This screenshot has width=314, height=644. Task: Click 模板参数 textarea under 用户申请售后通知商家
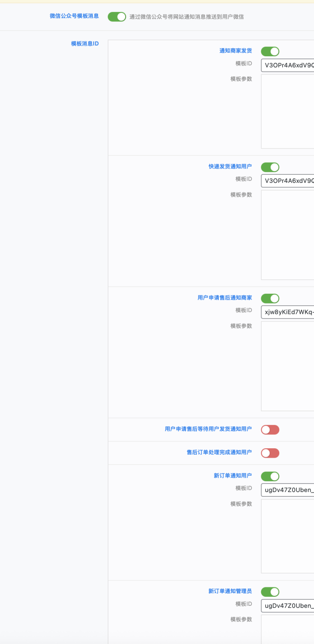tap(287, 366)
